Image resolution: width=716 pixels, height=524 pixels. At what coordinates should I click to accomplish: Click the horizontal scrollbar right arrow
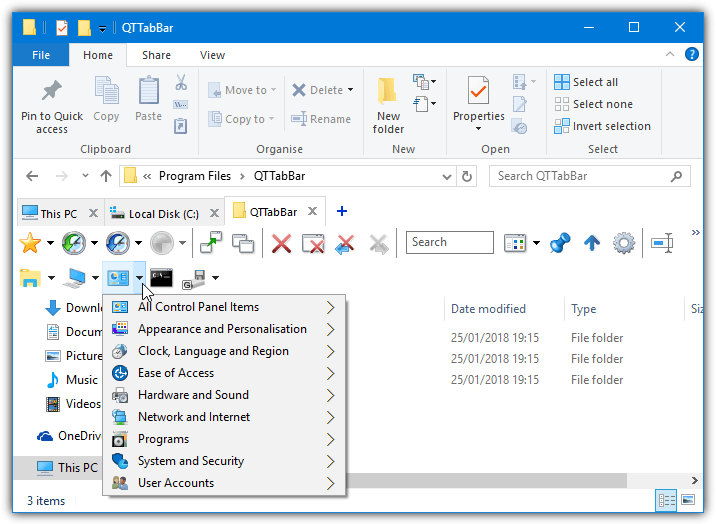tap(695, 480)
